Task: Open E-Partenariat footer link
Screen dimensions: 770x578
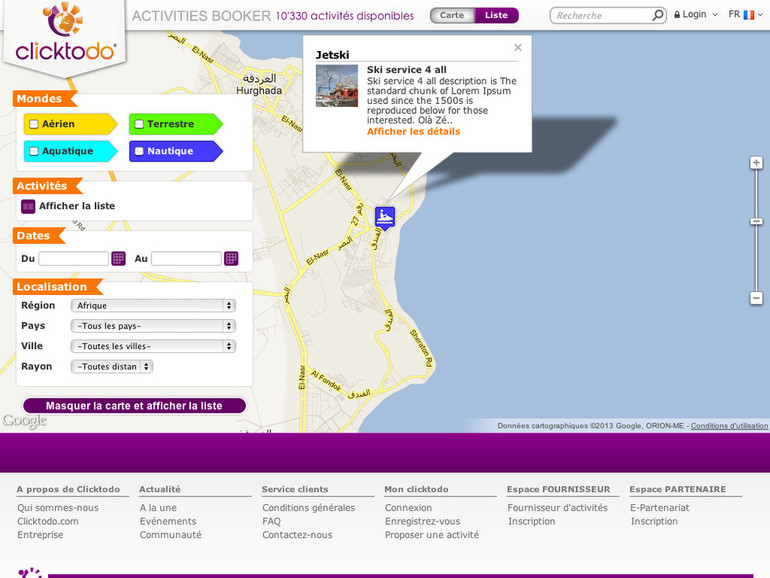Action: (x=660, y=508)
